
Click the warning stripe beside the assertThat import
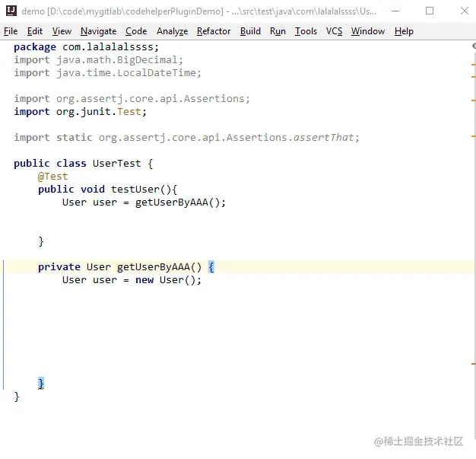point(473,136)
